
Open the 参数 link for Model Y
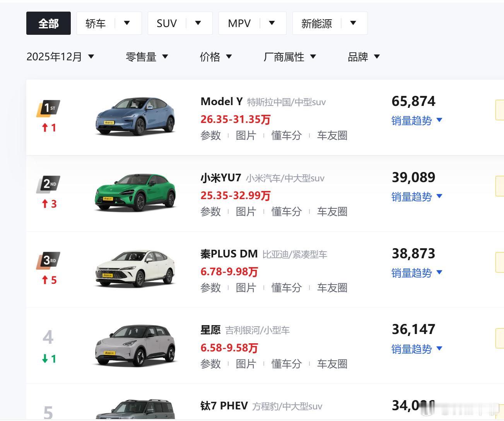point(210,136)
